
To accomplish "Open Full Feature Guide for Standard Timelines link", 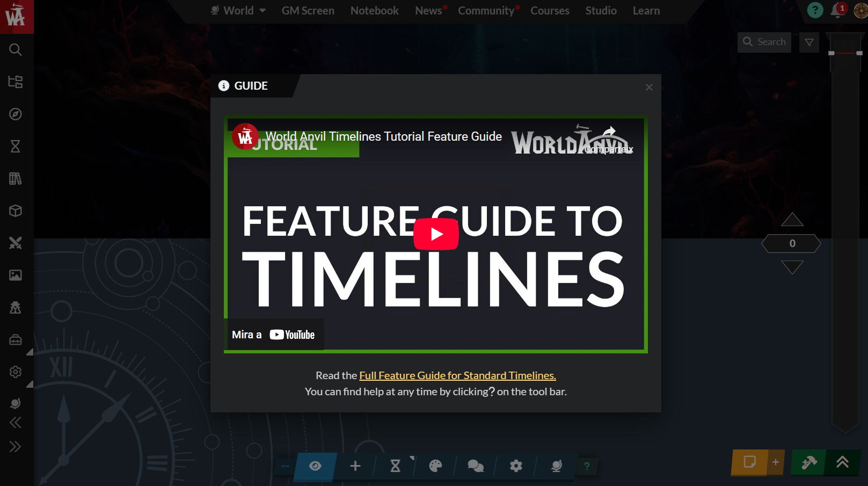I will pos(457,375).
